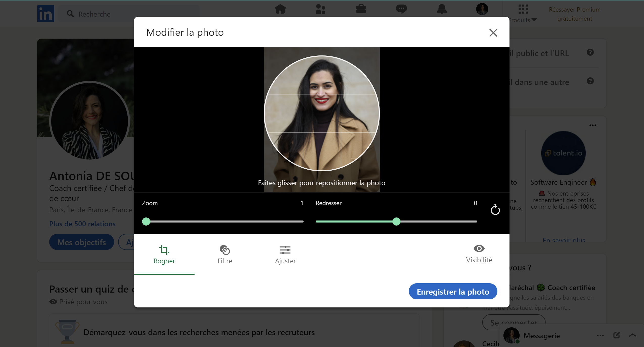Click the Redresser slider track right portion
Viewport: 644px width, 347px height.
[439, 222]
